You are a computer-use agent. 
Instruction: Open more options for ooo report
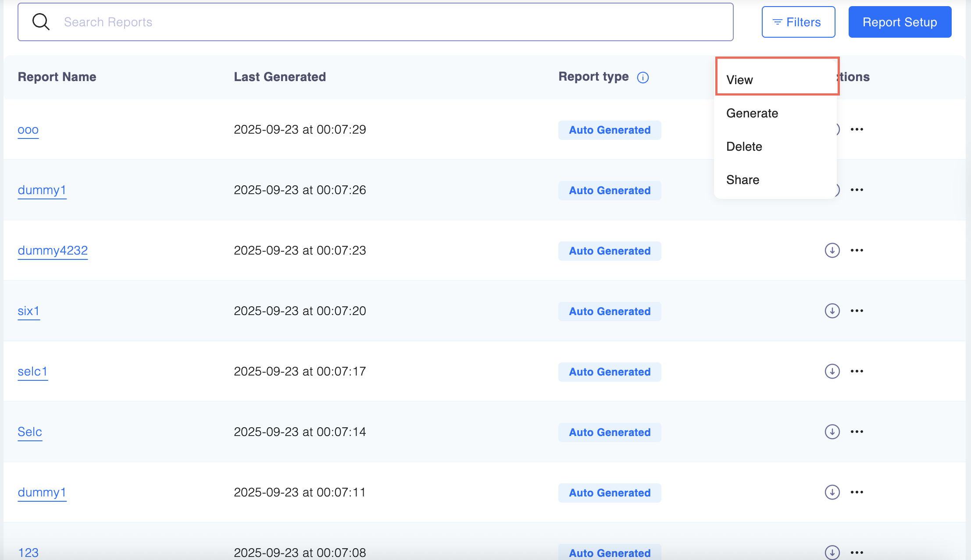point(857,129)
